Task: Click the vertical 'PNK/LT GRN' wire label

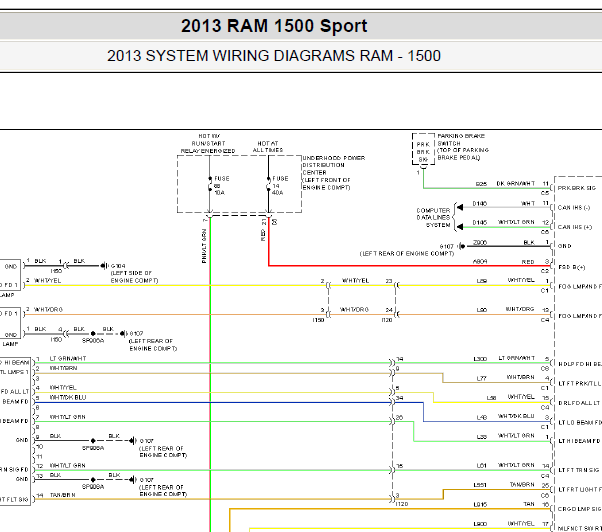Action: click(204, 246)
